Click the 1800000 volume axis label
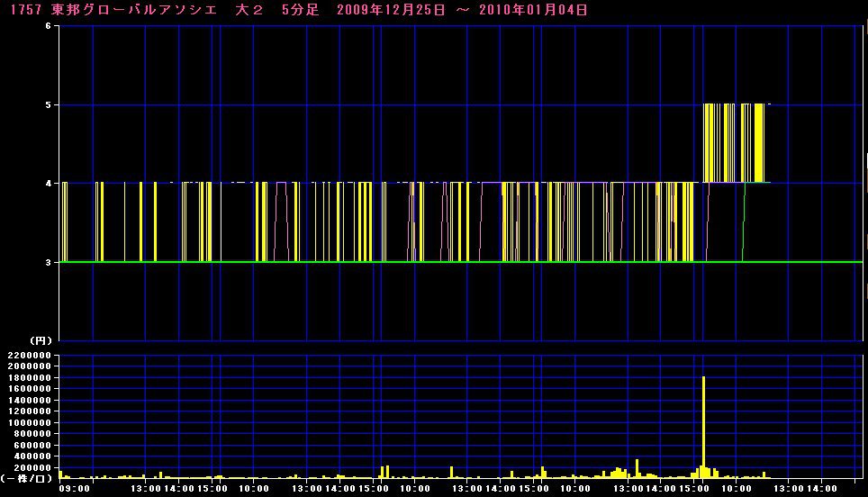Screen dimensions: 868x497 point(27,378)
